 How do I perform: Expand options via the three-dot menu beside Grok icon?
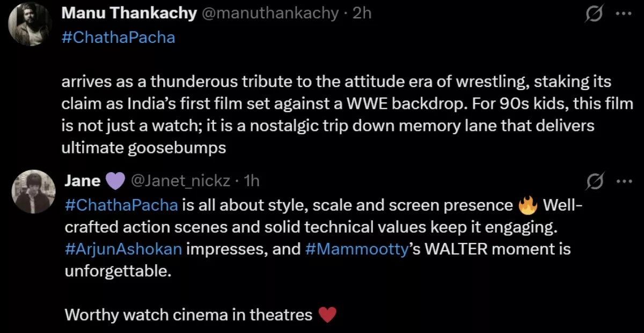623,14
